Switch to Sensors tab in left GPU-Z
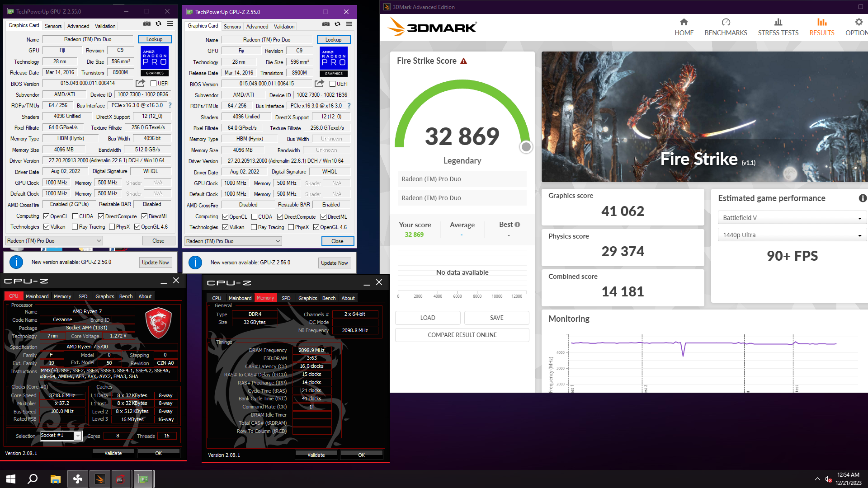Screen dimensions: 868x488 53,26
